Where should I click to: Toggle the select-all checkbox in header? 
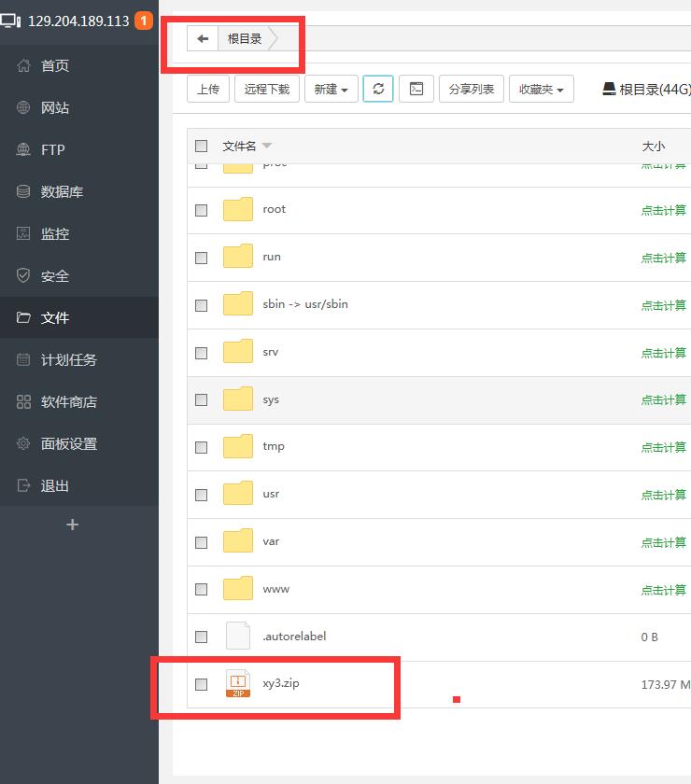201,146
